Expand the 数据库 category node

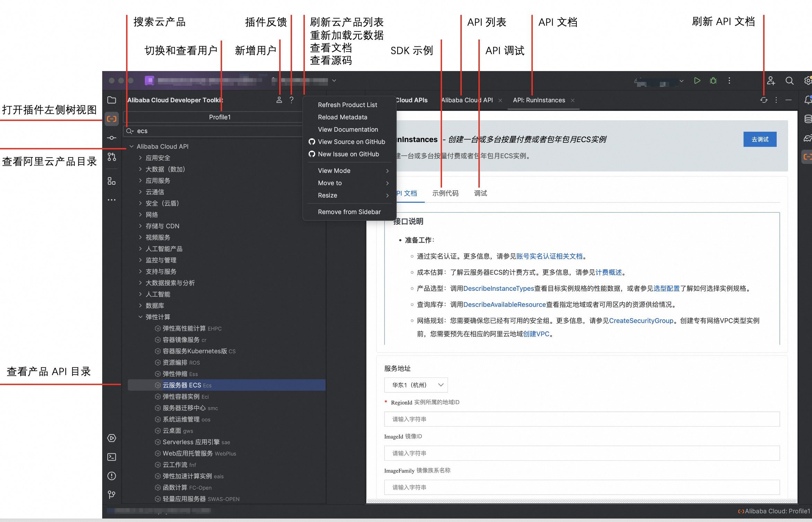[140, 305]
